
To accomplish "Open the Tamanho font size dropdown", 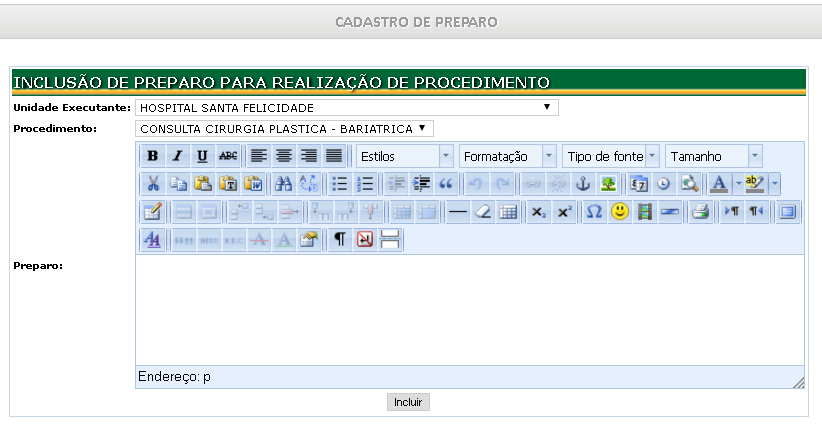I will pos(713,156).
